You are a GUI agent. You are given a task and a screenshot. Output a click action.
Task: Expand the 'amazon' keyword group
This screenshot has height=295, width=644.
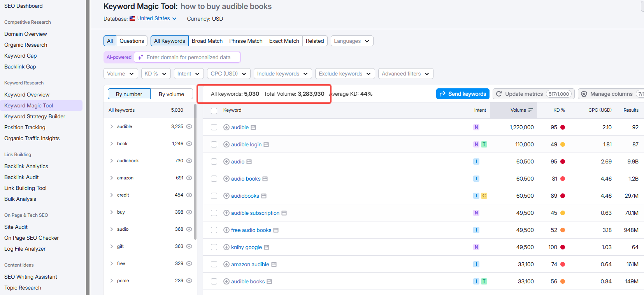(112, 178)
